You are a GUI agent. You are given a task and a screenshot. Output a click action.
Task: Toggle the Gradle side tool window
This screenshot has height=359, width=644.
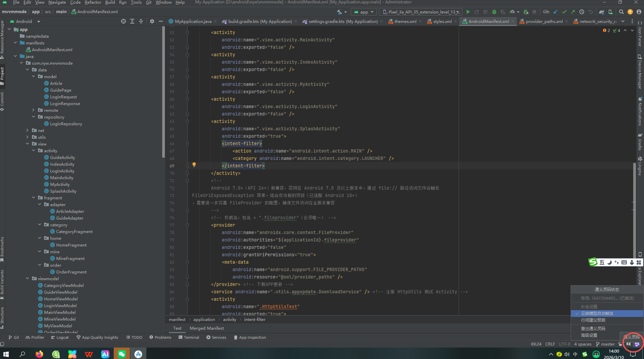click(640, 141)
